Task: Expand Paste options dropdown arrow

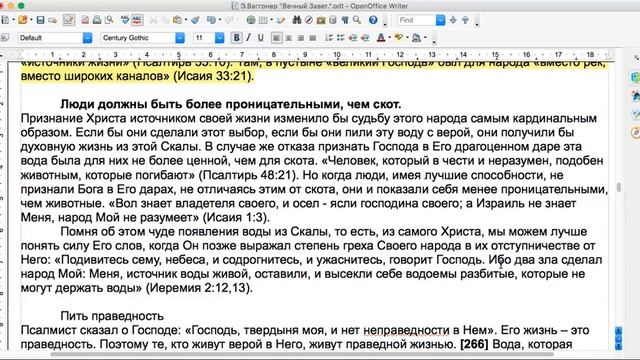Action: coord(186,20)
